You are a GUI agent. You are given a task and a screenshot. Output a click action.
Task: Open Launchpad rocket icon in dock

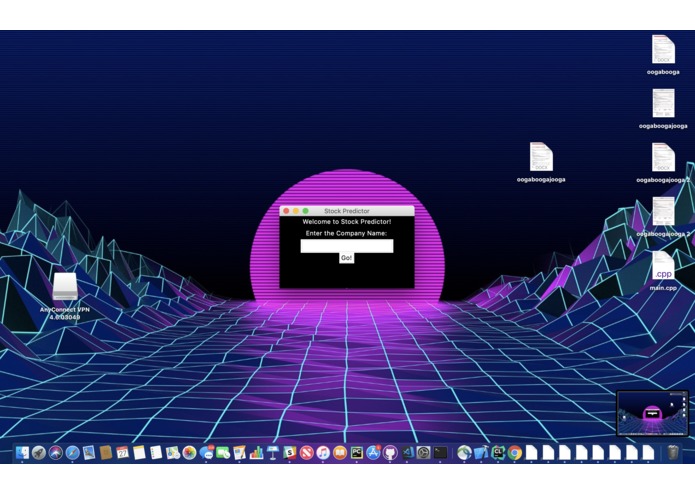pos(39,452)
